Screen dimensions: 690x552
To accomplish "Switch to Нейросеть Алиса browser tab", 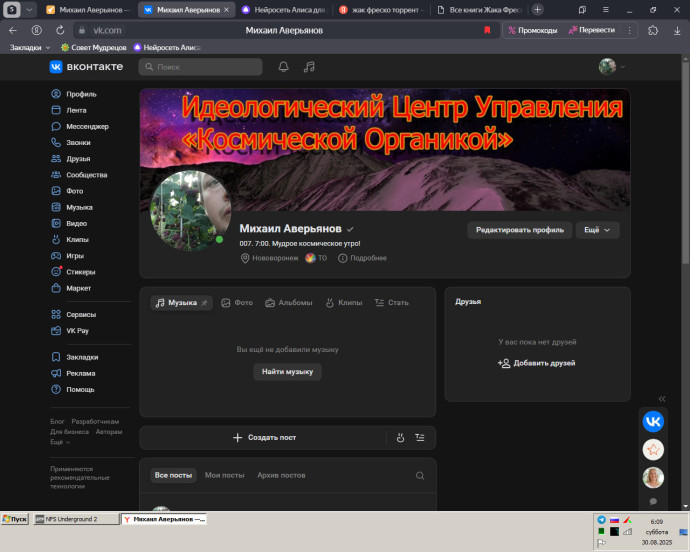I will point(284,10).
